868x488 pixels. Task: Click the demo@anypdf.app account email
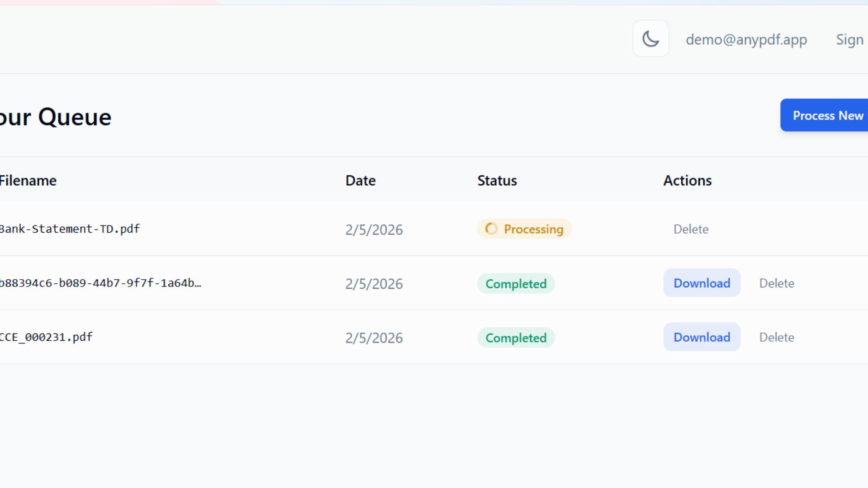point(746,40)
